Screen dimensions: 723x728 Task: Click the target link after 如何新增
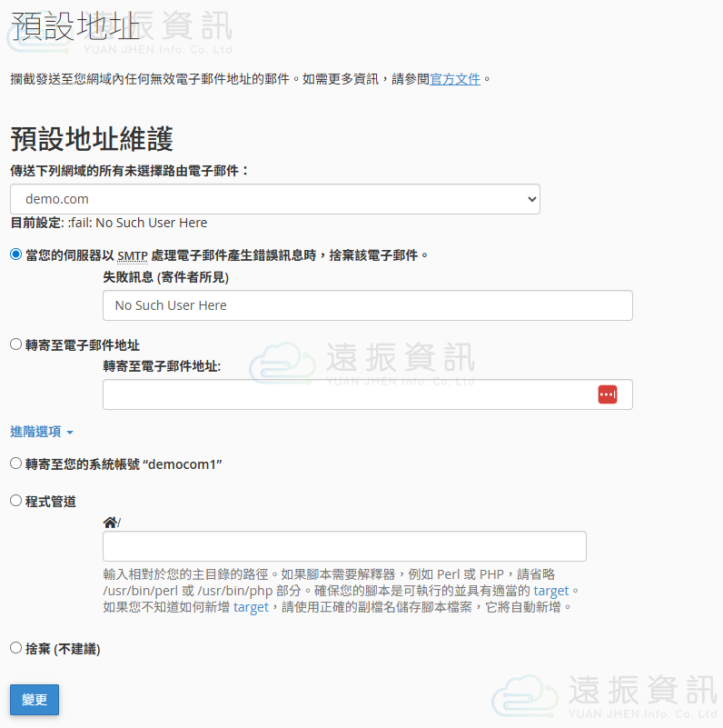coord(251,607)
